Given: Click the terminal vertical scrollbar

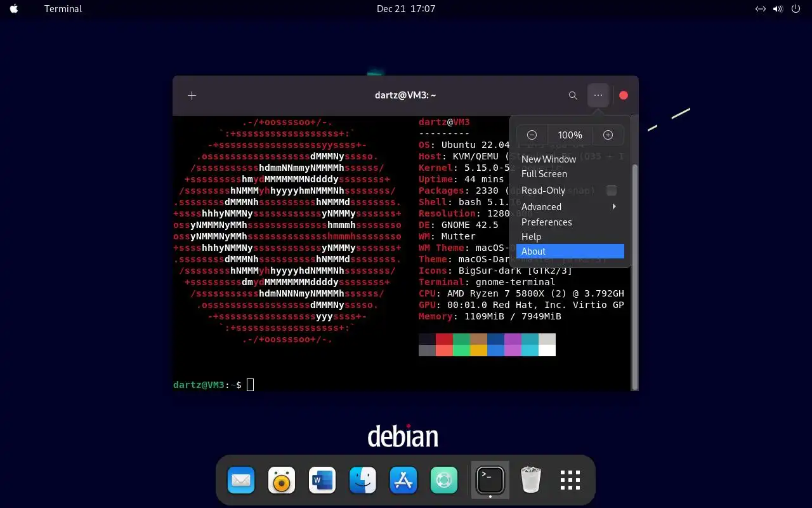Looking at the screenshot, I should pyautogui.click(x=635, y=276).
